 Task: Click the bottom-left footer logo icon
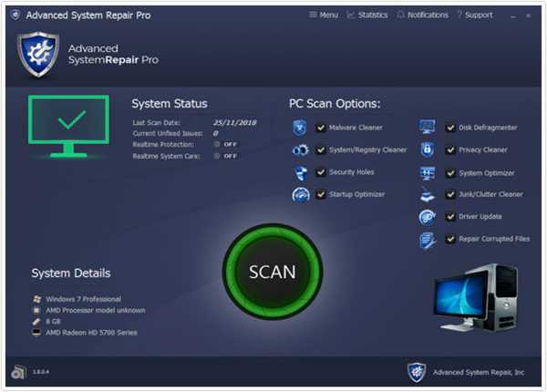(18, 372)
